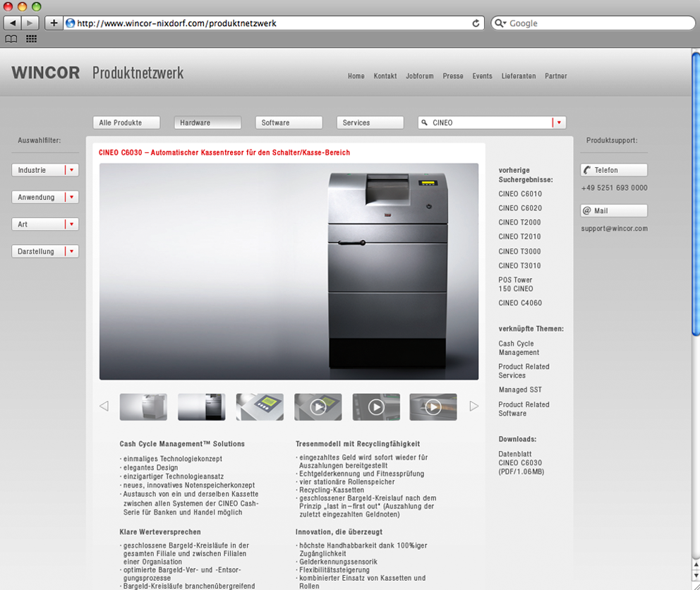Open the Darstellung filter dropdown
Viewport: 700px width, 590px height.
(x=45, y=251)
